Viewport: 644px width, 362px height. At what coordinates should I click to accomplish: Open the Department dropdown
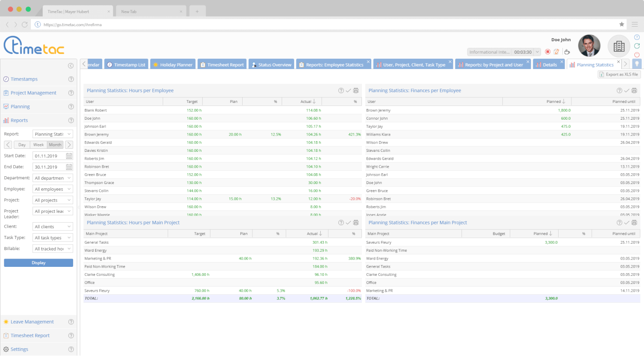pyautogui.click(x=53, y=178)
